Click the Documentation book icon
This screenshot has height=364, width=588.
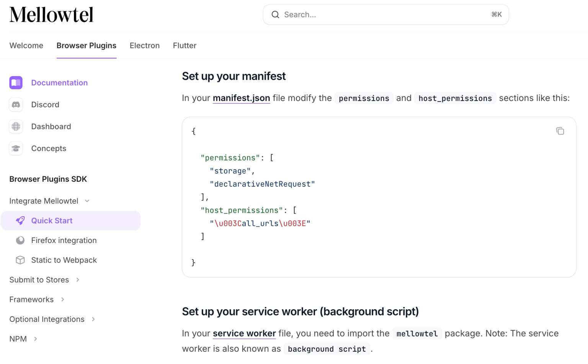click(x=16, y=83)
